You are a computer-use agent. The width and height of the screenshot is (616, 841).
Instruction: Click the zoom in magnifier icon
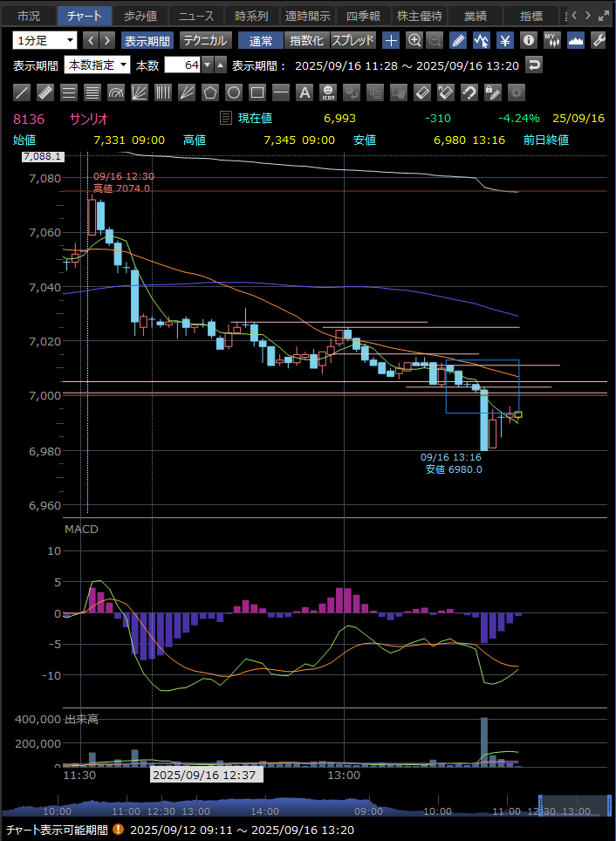pyautogui.click(x=414, y=40)
